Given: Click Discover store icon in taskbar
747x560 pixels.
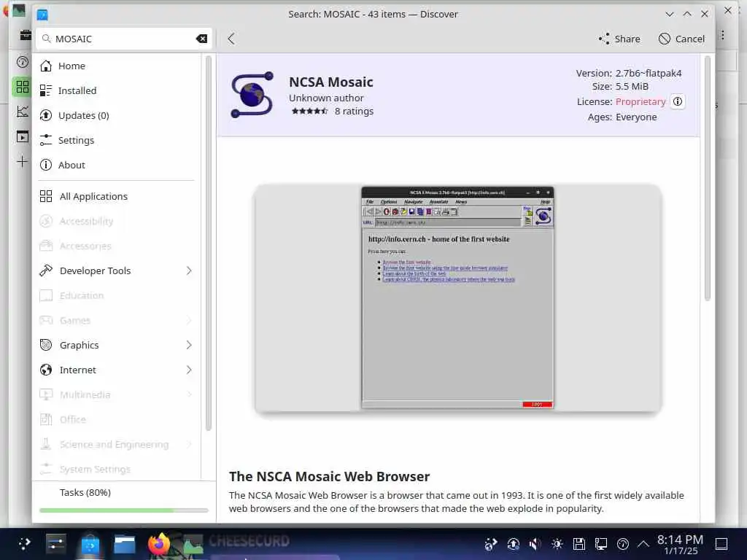Looking at the screenshot, I should [x=90, y=543].
